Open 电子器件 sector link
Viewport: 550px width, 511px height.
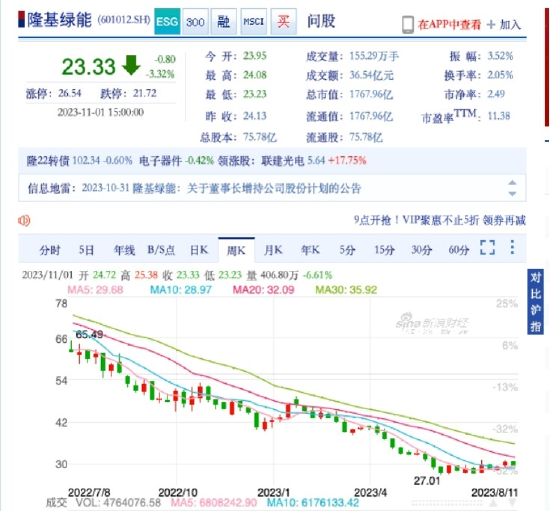click(x=160, y=161)
